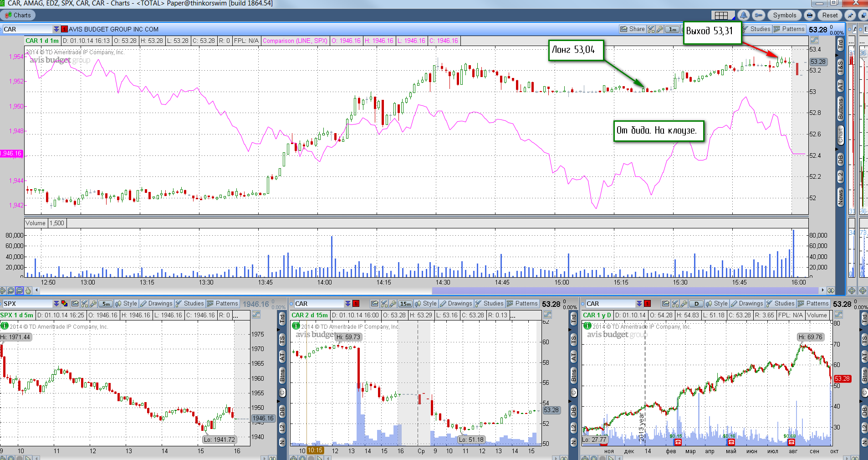Open the Charts tab

pyautogui.click(x=18, y=15)
